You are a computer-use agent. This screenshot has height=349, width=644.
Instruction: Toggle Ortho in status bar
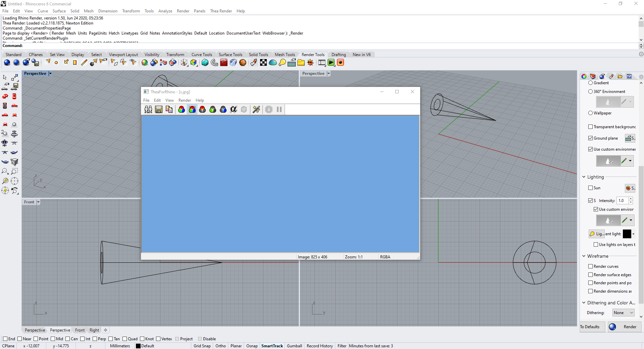[x=220, y=346]
